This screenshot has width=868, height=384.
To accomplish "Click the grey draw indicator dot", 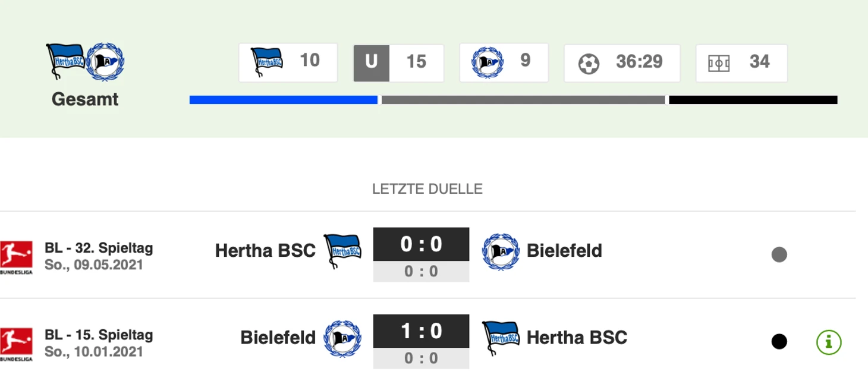I will (779, 254).
